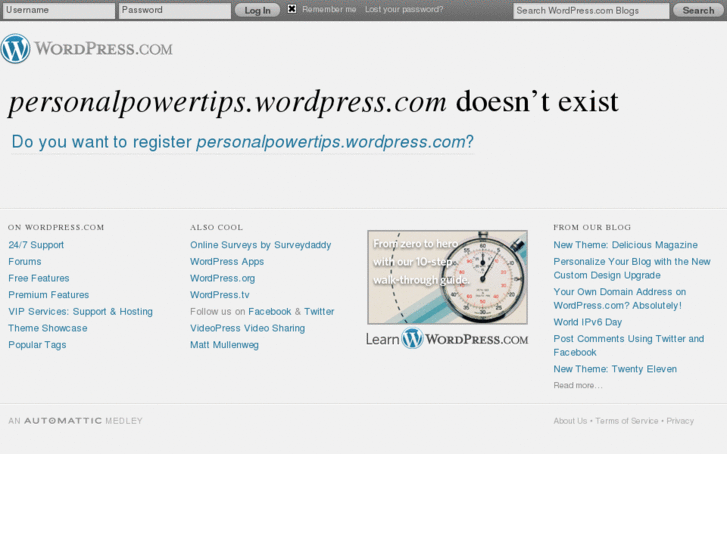Open the WordPress.org link
This screenshot has height=545, width=727.
(x=223, y=278)
